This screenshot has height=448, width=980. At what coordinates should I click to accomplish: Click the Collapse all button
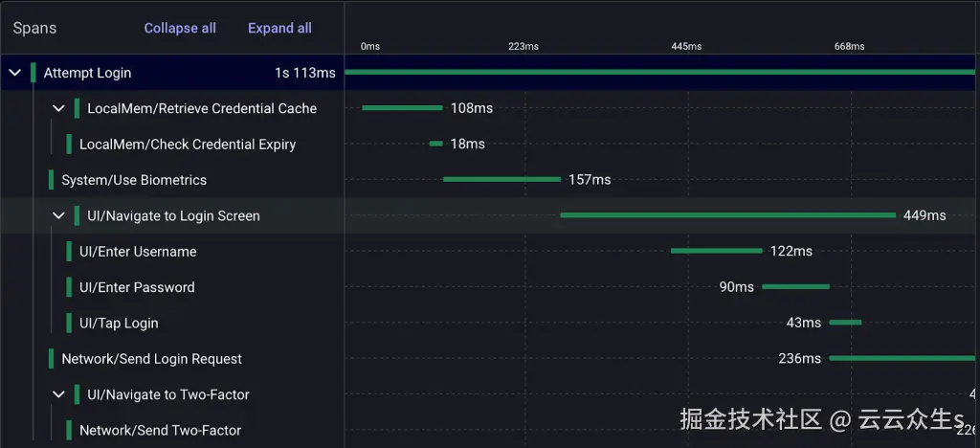point(180,28)
